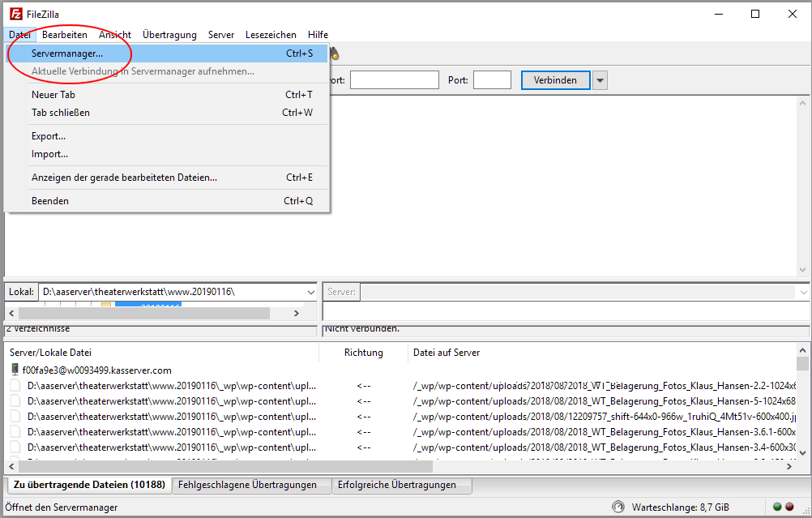Viewport: 812px width, 518px height.
Task: Quit FileZilla via Beenden
Action: click(167, 201)
